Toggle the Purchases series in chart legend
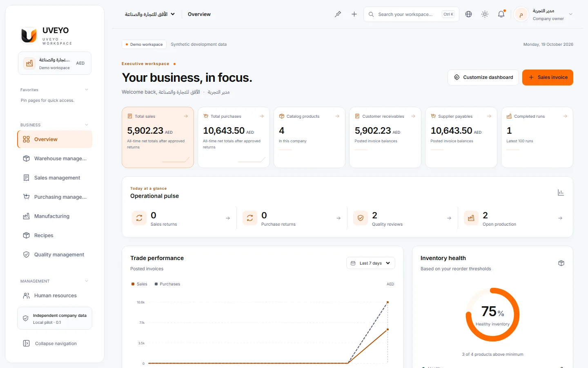Screen dimensions: 588x368 coord(167,284)
